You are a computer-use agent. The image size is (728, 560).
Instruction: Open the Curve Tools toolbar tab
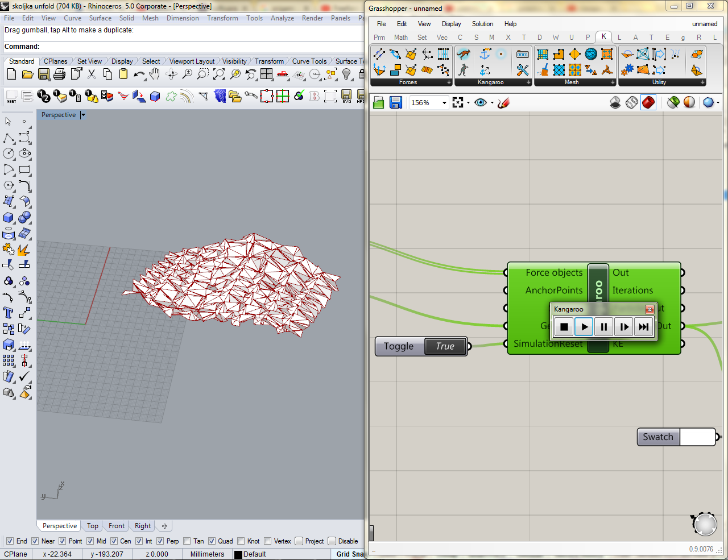point(309,61)
